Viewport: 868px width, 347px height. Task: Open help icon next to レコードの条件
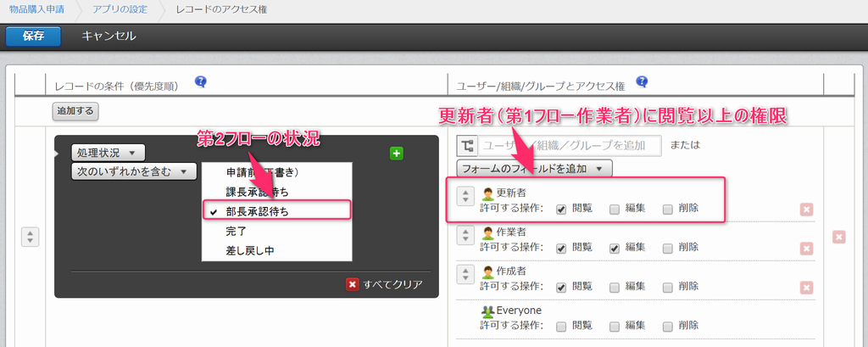[x=200, y=82]
